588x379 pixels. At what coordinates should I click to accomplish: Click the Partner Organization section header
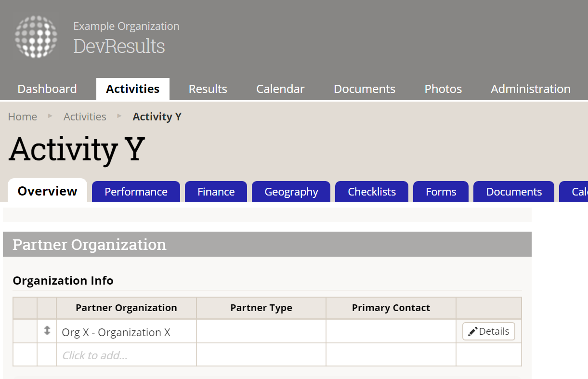click(x=267, y=244)
